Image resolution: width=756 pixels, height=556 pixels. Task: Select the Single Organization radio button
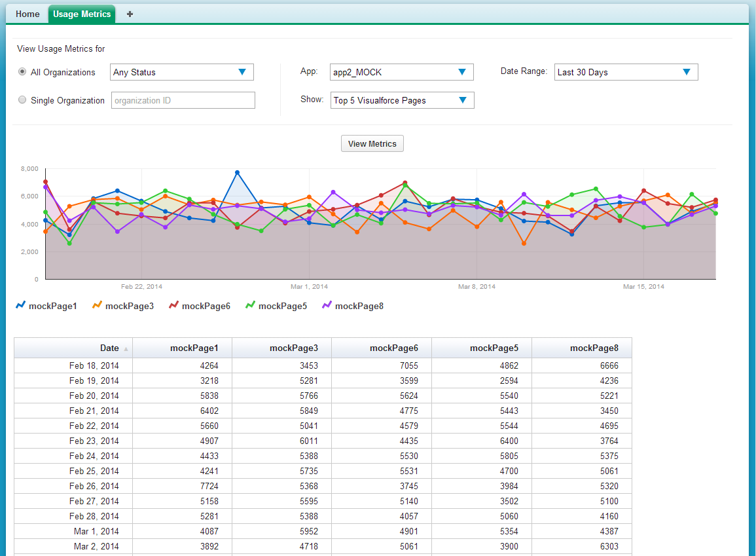22,100
